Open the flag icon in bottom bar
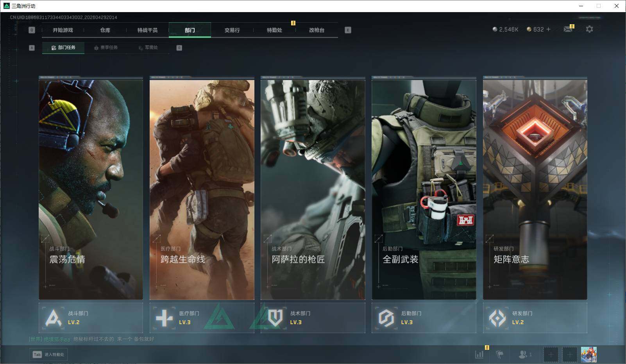This screenshot has width=626, height=364. (x=499, y=354)
